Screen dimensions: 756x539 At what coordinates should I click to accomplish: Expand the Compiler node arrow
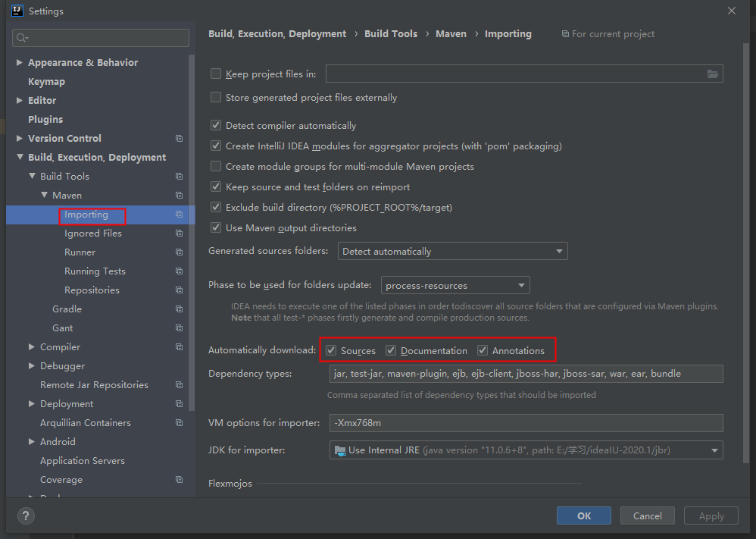[31, 347]
